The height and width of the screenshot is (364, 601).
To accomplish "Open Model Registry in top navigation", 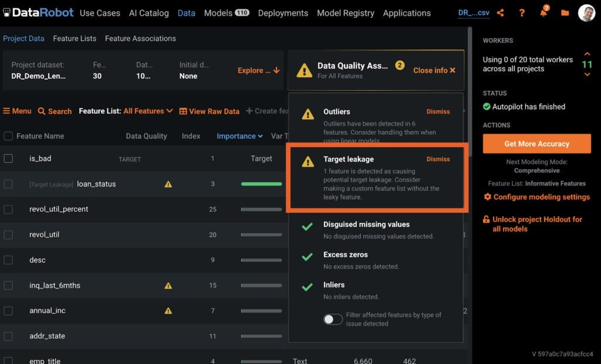I will coord(345,13).
